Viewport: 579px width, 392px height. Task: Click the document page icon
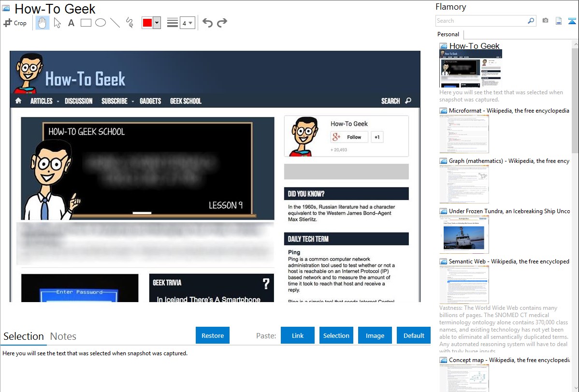coord(559,21)
